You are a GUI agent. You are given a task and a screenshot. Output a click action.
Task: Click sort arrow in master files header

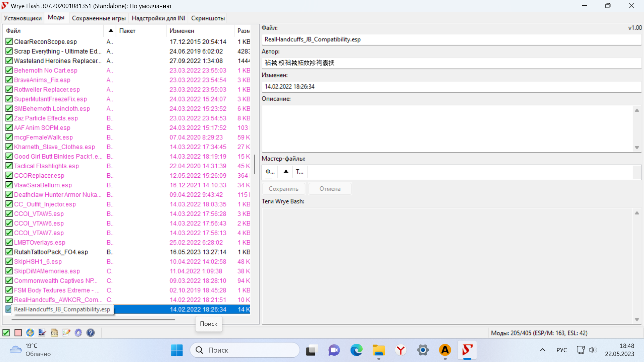point(286,172)
